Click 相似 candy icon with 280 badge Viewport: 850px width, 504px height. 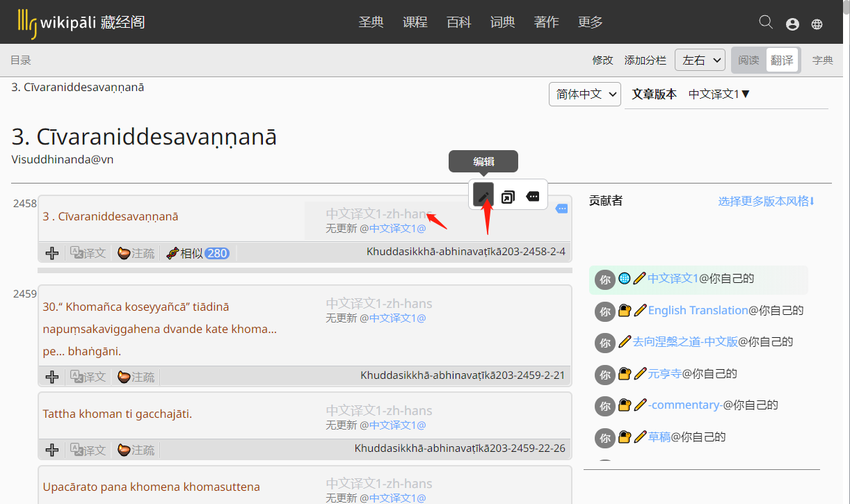[x=173, y=253]
